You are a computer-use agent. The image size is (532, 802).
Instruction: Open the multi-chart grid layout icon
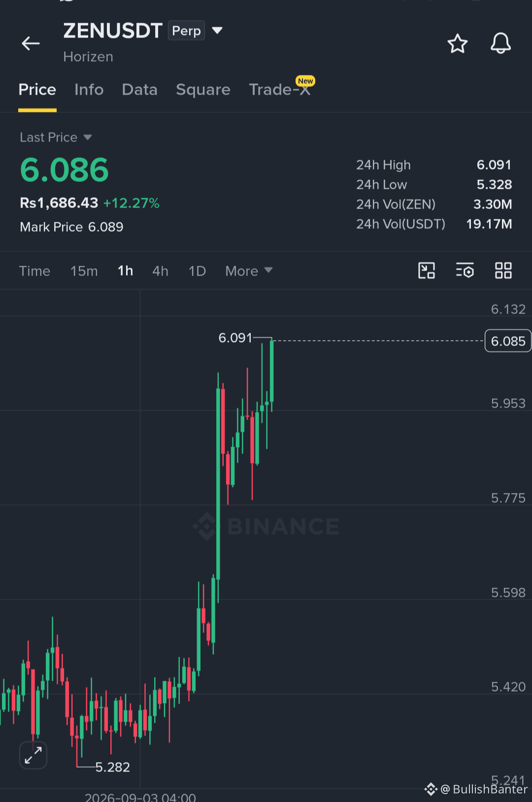pos(503,271)
